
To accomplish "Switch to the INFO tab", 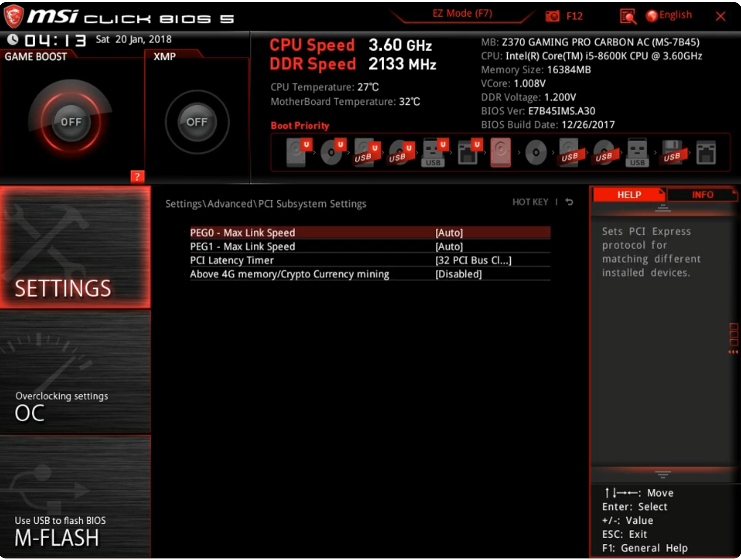I will 702,195.
